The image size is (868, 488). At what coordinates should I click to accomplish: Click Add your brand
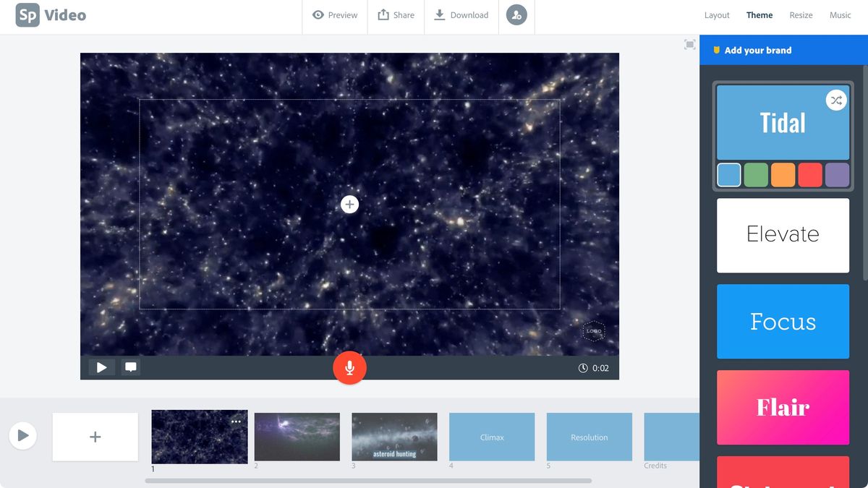pos(757,49)
